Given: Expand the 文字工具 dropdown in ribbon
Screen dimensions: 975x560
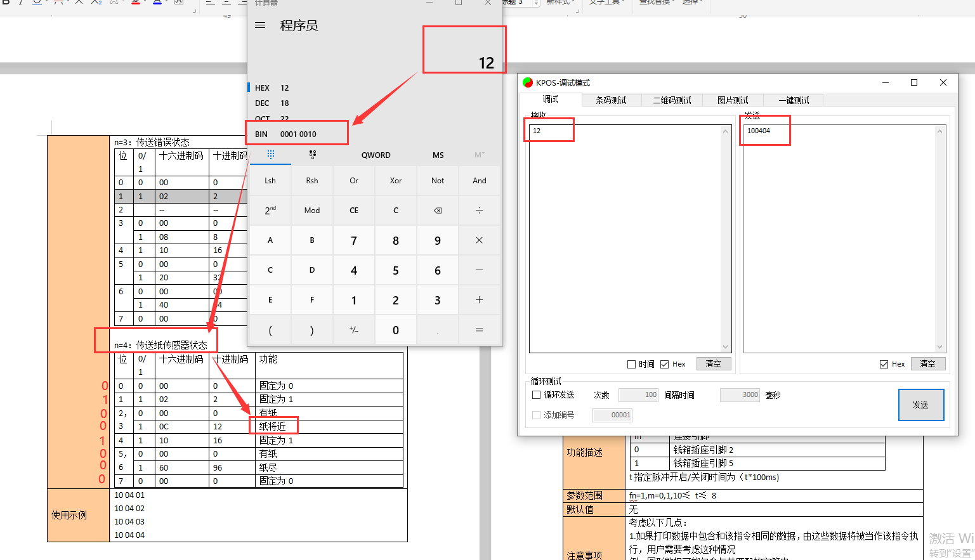Looking at the screenshot, I should [606, 3].
